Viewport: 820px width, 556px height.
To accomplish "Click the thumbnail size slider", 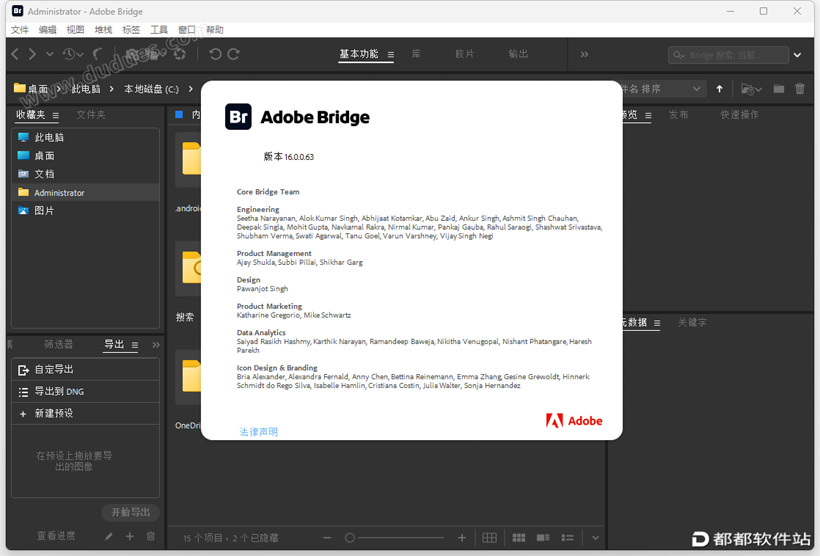I will click(394, 538).
